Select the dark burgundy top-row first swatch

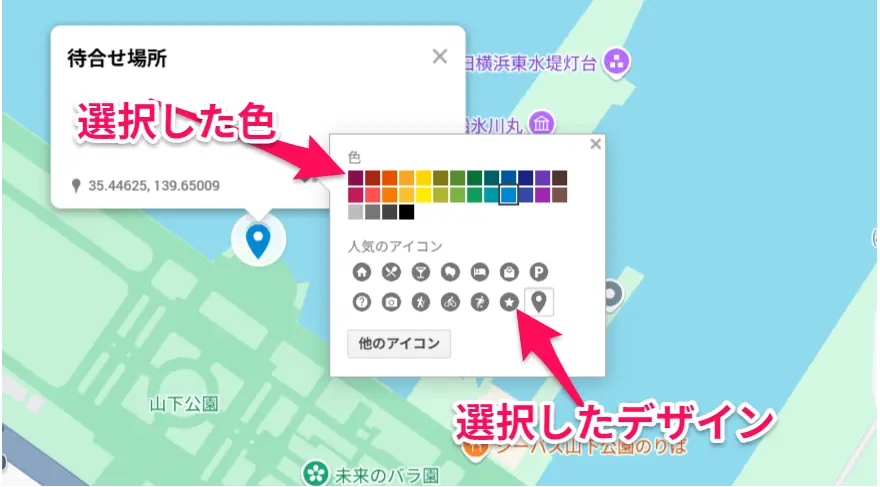tap(356, 178)
